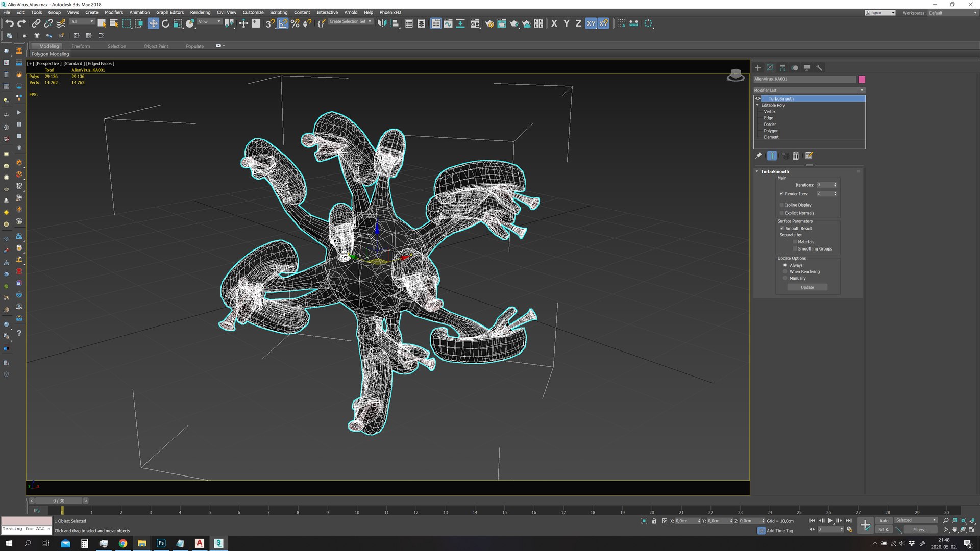Select the Manually update radio option
The width and height of the screenshot is (980, 551).
click(x=785, y=278)
